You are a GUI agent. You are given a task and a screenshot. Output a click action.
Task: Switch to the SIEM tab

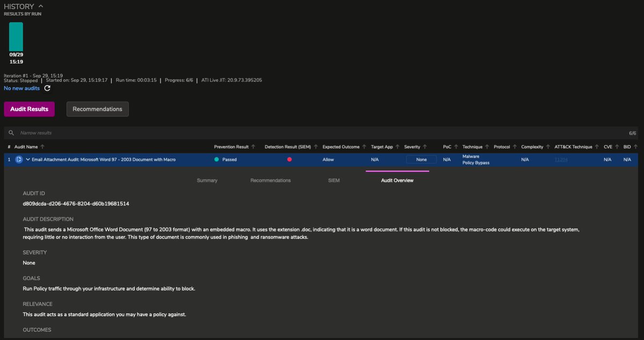click(334, 180)
